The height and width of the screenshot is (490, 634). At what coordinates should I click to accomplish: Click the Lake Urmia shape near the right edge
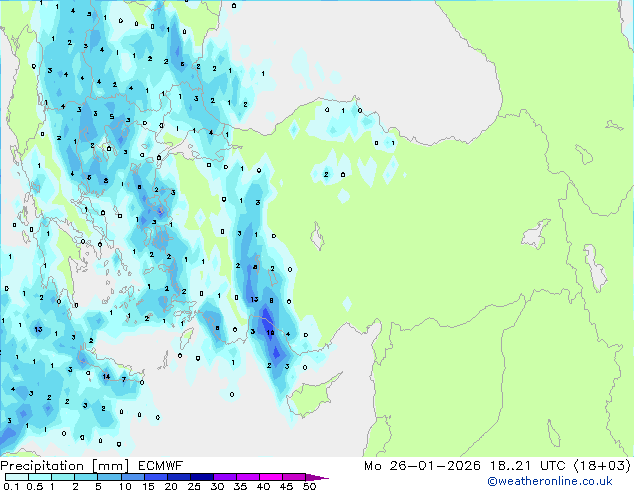tap(595, 267)
